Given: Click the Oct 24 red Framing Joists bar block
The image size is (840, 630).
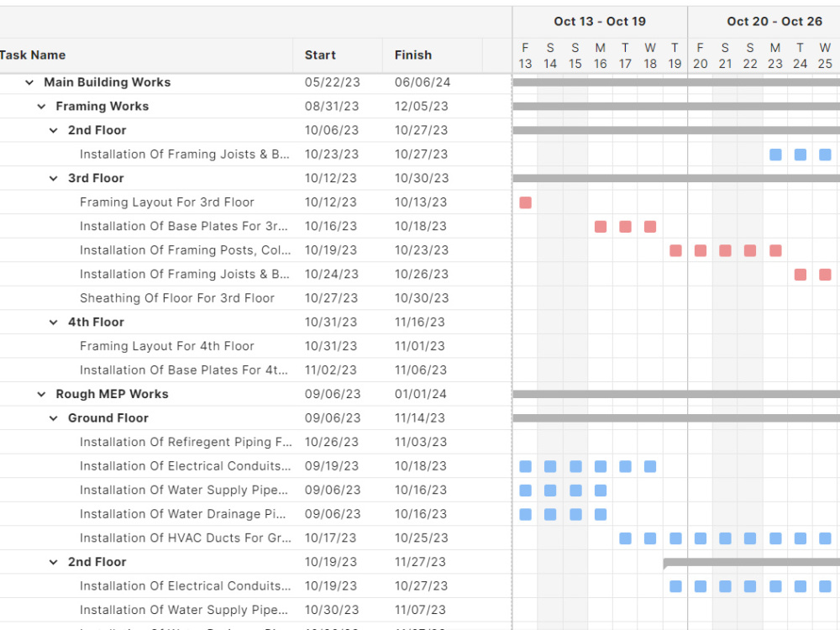Looking at the screenshot, I should click(x=801, y=275).
